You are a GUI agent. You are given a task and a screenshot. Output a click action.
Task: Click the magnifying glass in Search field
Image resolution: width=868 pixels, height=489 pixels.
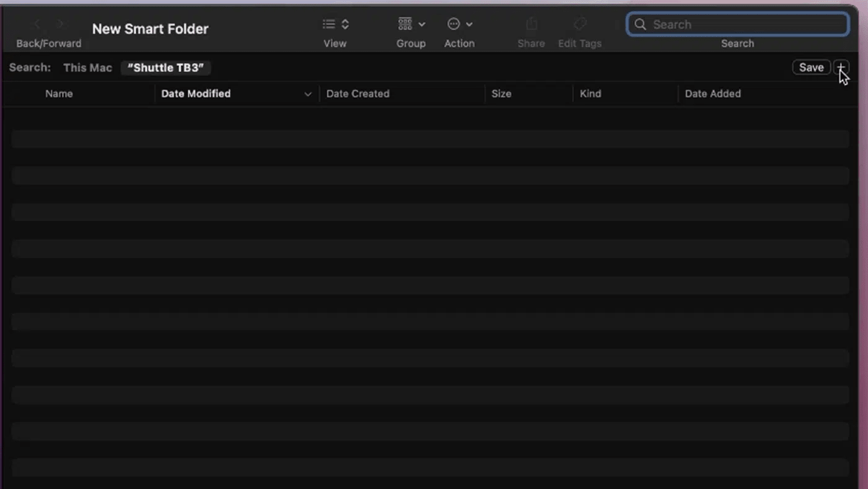(640, 24)
